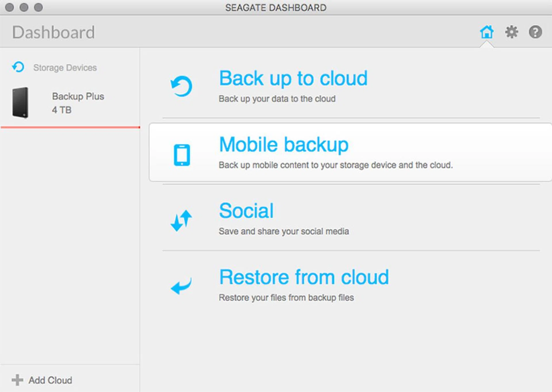Open help with the question mark icon
Screen dimensions: 552x392
point(535,32)
